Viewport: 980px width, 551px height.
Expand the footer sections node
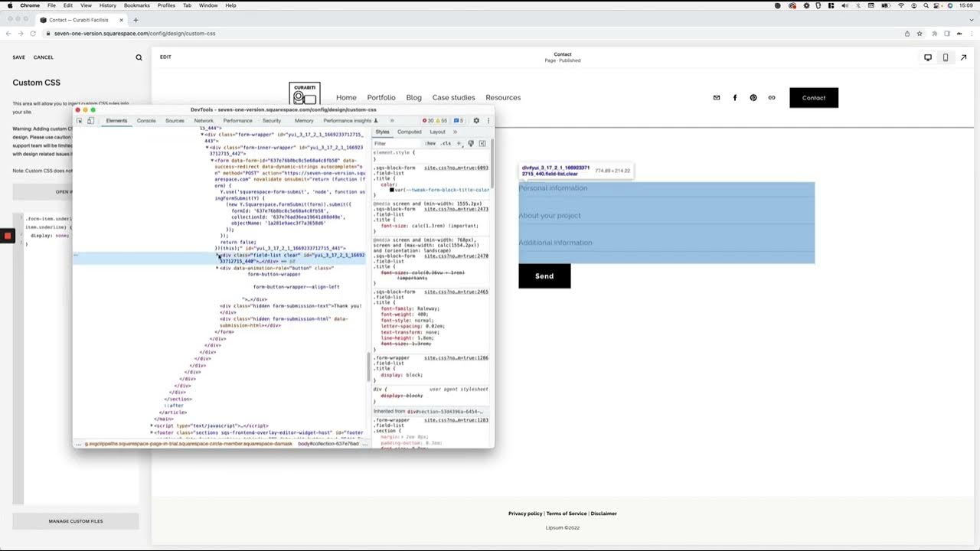point(152,432)
